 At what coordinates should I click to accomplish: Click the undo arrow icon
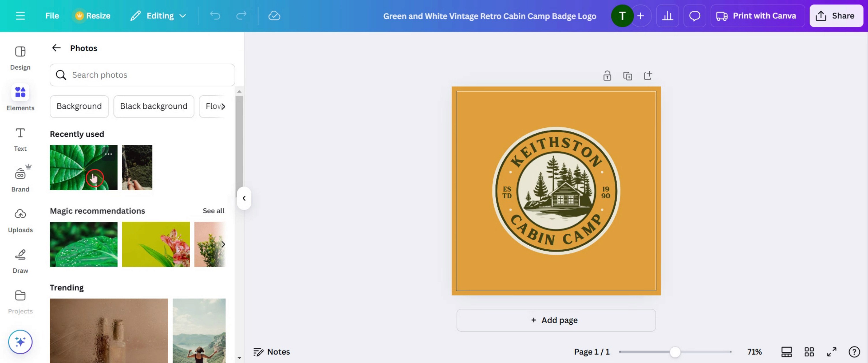point(215,16)
